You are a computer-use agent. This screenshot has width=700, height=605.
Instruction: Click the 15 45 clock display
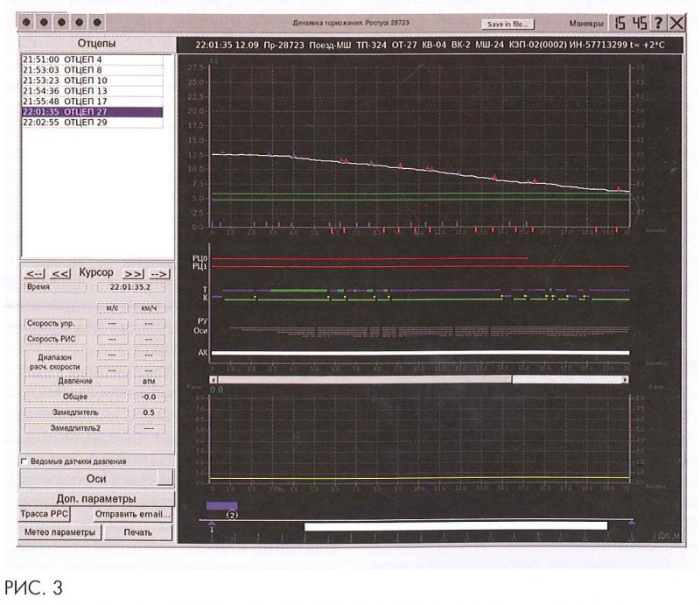coord(630,23)
